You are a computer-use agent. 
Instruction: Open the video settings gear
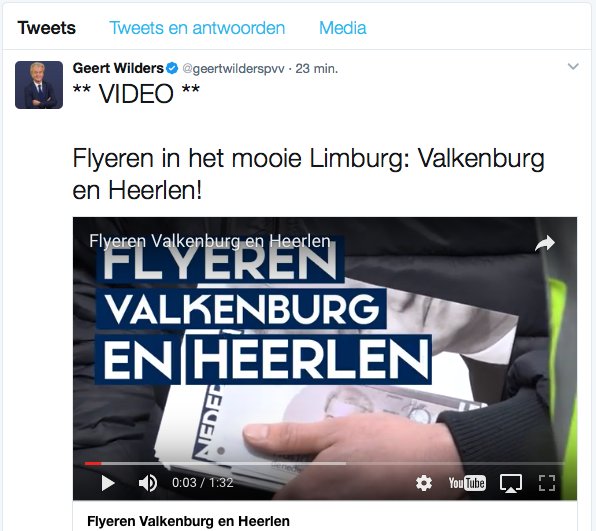tap(424, 483)
